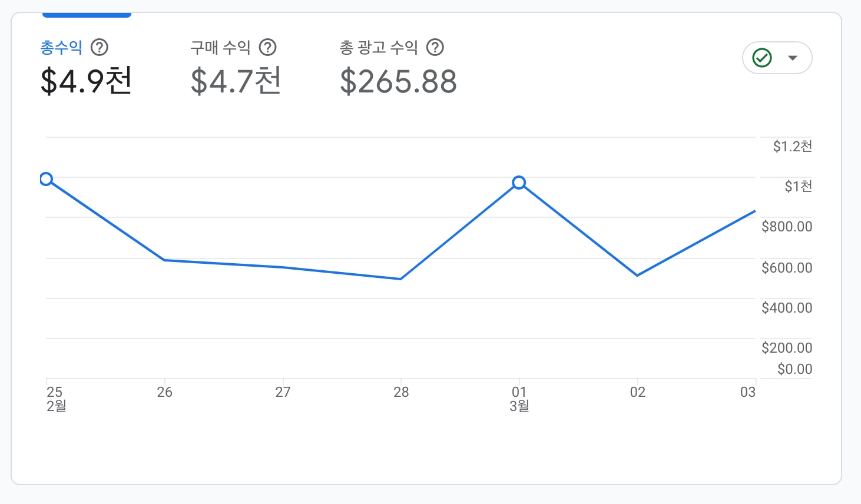This screenshot has height=504, width=861.
Task: Click the 03 date label on x-axis
Action: (747, 392)
